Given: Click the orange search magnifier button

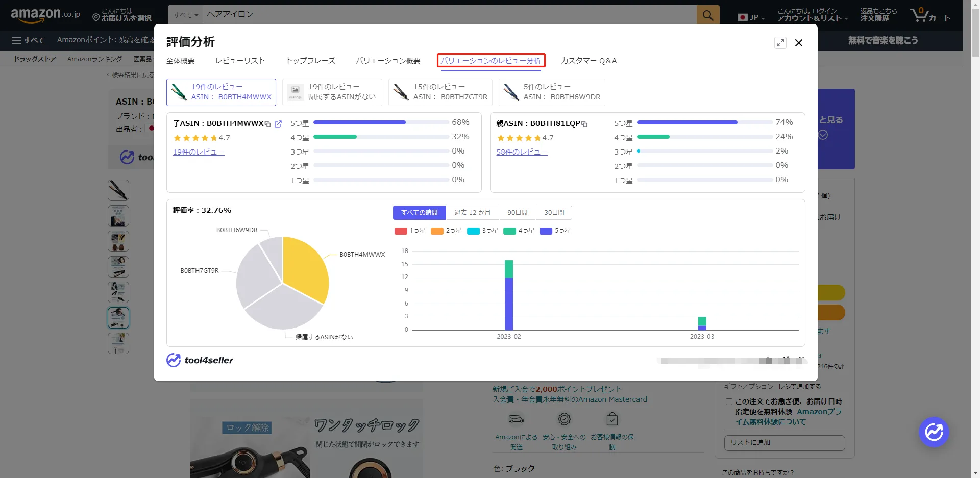Looking at the screenshot, I should pos(707,15).
